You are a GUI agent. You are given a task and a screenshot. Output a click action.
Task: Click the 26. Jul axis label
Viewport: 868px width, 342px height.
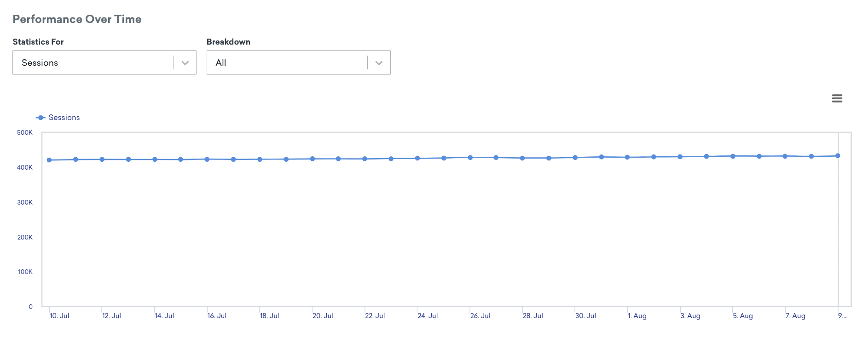(x=480, y=316)
